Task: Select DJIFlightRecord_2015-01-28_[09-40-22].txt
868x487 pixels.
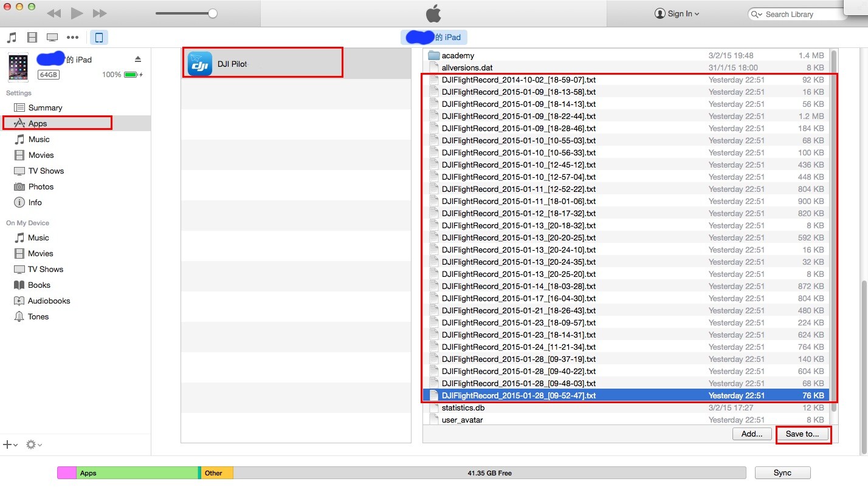Action: pos(626,371)
